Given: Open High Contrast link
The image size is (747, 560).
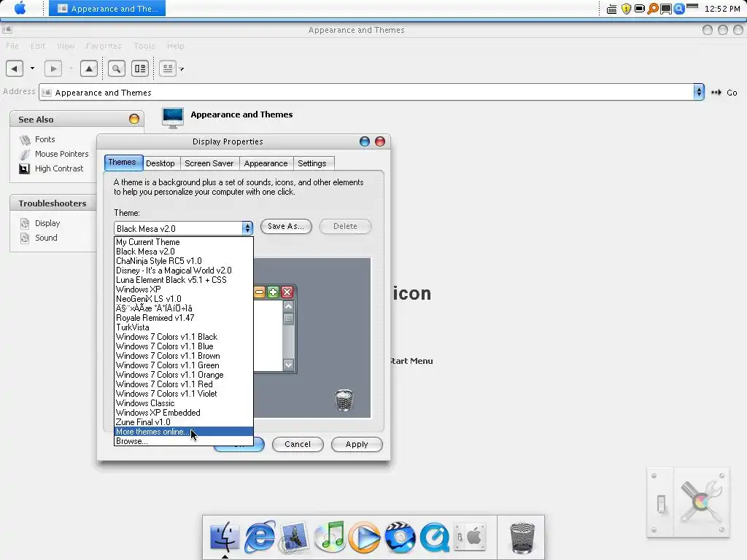Looking at the screenshot, I should click(58, 168).
